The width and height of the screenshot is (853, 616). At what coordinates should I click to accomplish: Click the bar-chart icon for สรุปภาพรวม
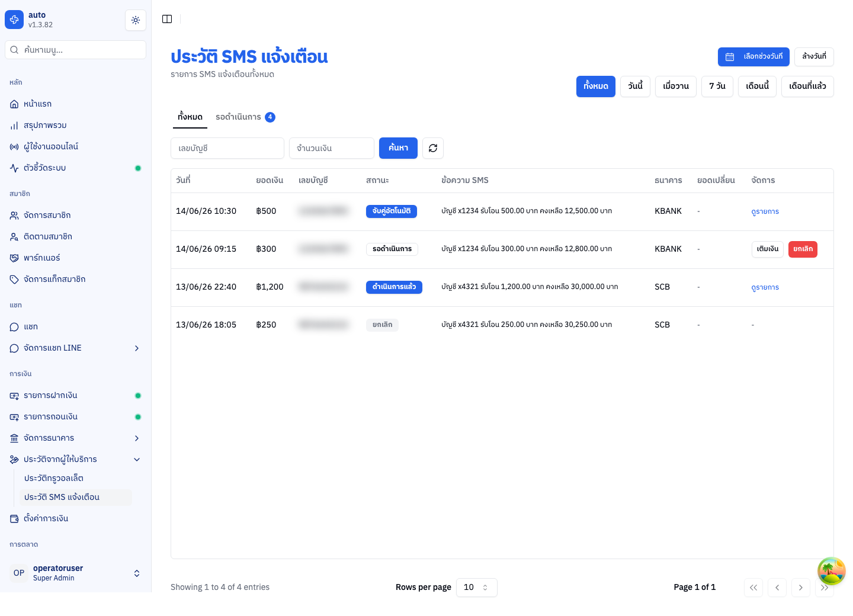(14, 126)
